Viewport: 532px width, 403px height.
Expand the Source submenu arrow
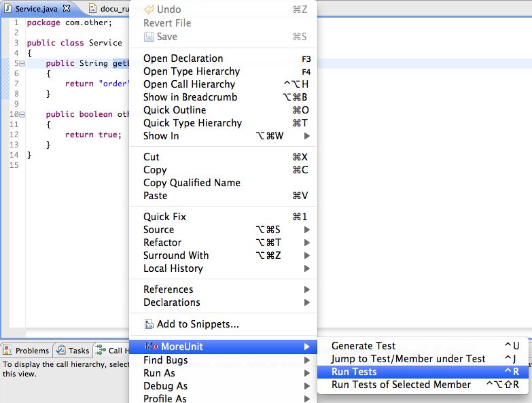[x=306, y=230]
